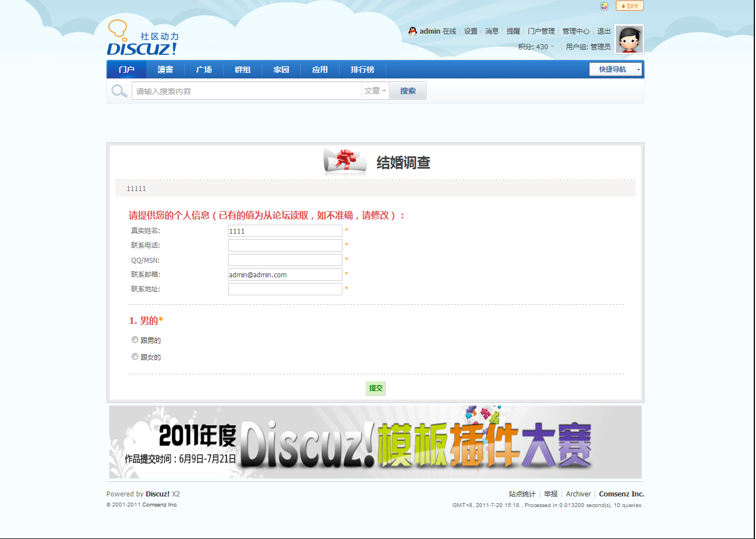Viewport: 756px width, 539px height.
Task: Open the 管理中心 link
Action: click(x=576, y=31)
